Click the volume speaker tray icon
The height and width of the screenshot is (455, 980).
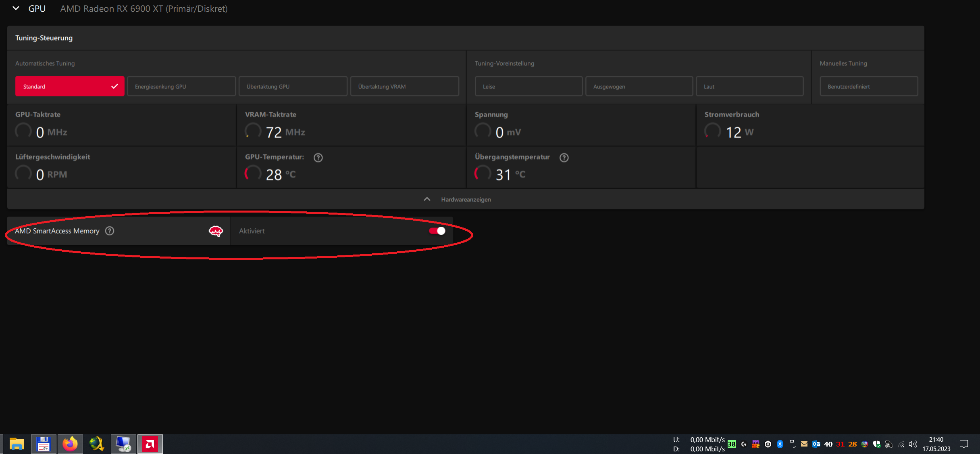[913, 444]
